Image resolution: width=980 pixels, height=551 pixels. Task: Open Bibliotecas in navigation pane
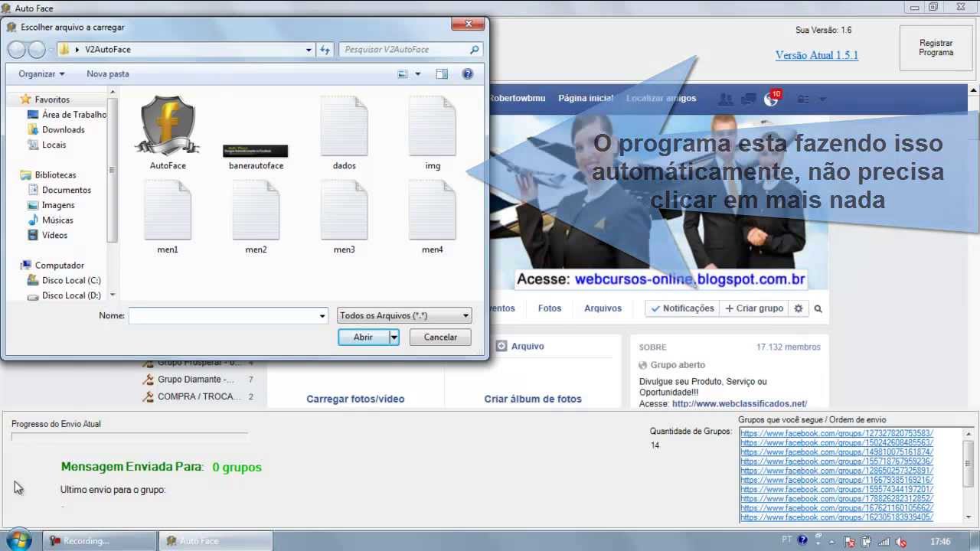[55, 175]
